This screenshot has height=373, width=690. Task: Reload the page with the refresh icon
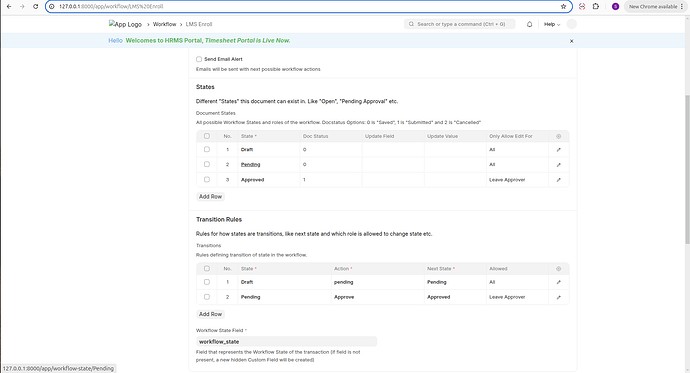[x=36, y=7]
